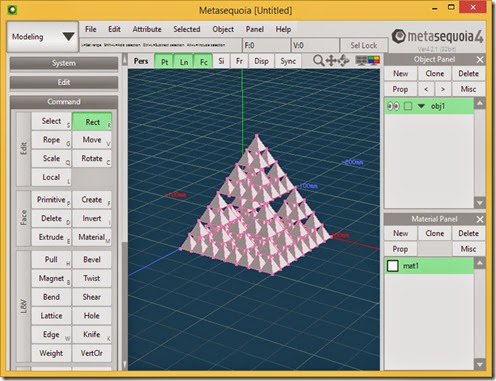Click the Lattice command
The height and width of the screenshot is (381, 496).
coord(51,316)
